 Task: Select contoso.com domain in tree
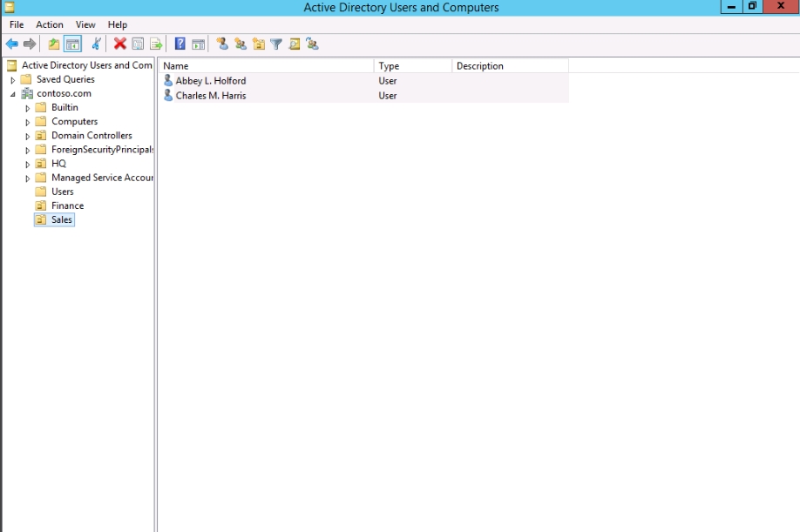coord(64,93)
